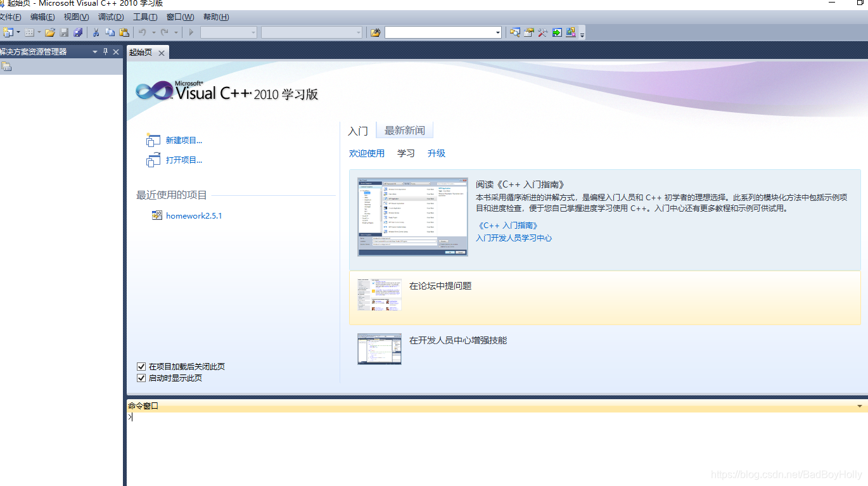868x486 pixels.
Task: Click the Solution Explorer toolbar icon
Action: pyautogui.click(x=514, y=32)
